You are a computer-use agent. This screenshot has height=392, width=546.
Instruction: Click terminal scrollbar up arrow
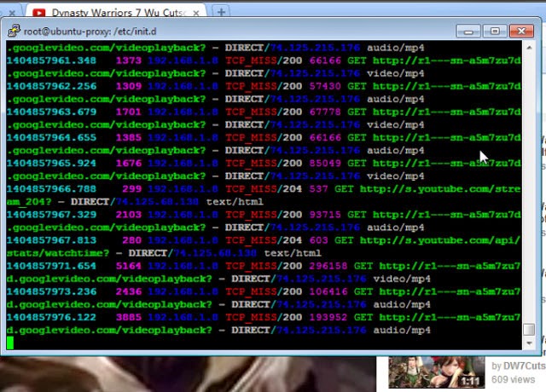click(x=529, y=48)
